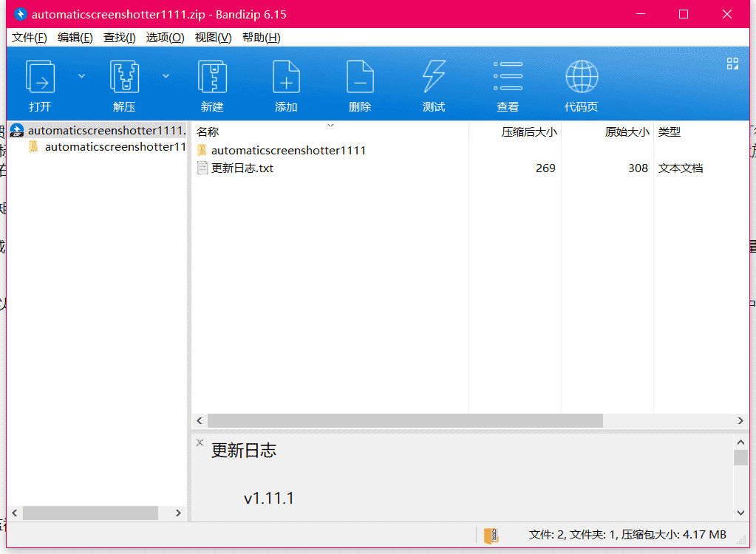This screenshot has height=554, width=756.
Task: Open the 视图(V) menu
Action: 213,38
